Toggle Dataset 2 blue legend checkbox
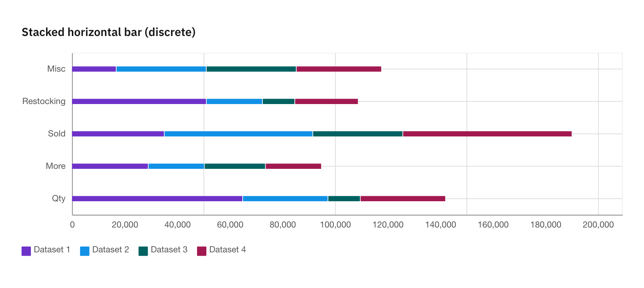Viewport: 644px width, 288px height. click(x=85, y=251)
